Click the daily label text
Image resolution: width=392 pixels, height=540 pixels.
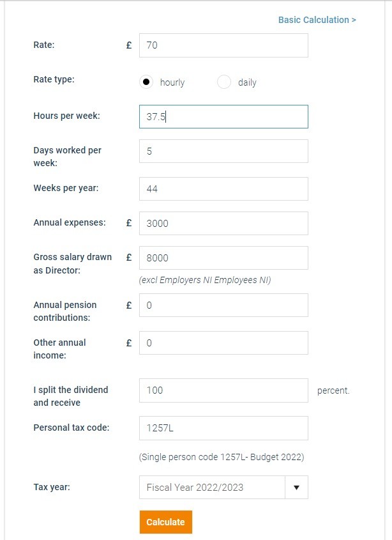248,82
